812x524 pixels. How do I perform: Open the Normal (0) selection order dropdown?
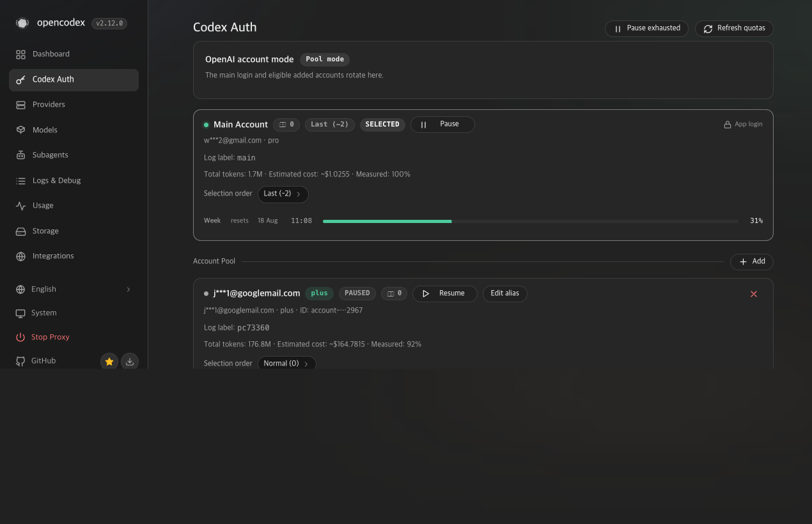(286, 363)
